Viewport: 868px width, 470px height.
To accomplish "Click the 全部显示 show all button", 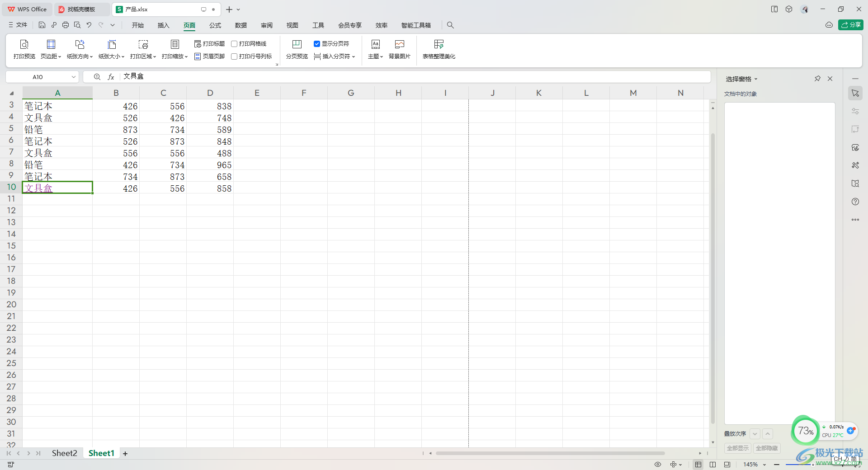I will point(738,448).
